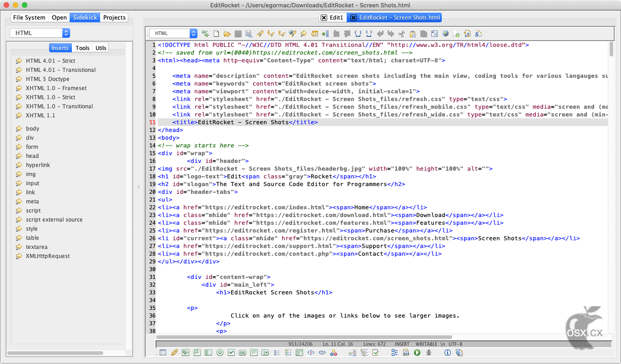Open find/replace with flashlight and question mark icon

click(292, 33)
